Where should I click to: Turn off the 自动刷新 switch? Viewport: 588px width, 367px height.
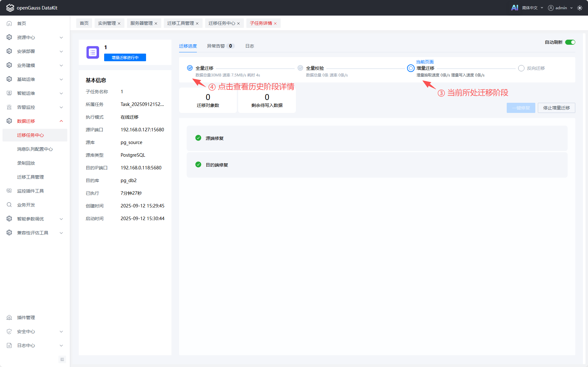coord(570,42)
